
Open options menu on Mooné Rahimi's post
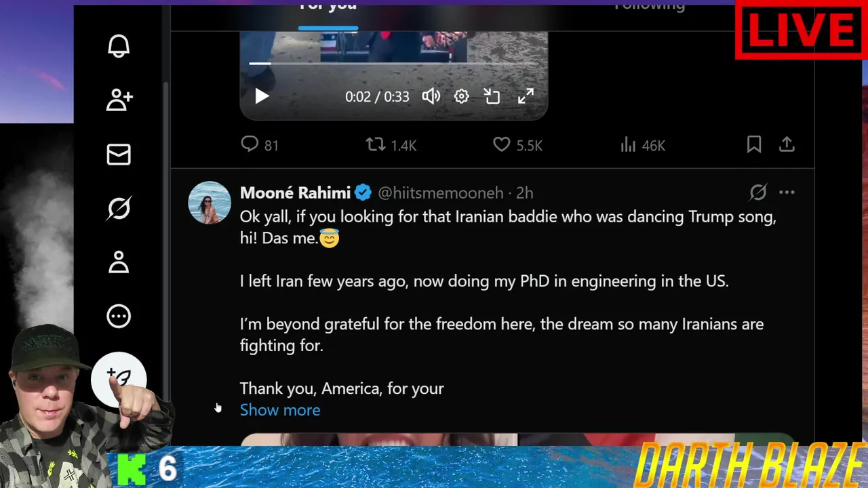[787, 192]
